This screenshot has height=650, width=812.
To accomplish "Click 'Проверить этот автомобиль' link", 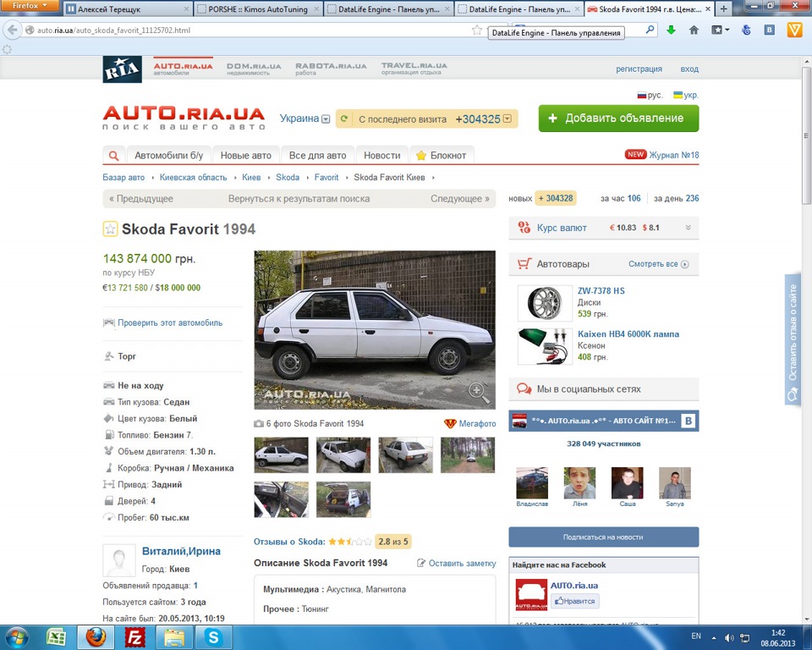I will (x=170, y=322).
